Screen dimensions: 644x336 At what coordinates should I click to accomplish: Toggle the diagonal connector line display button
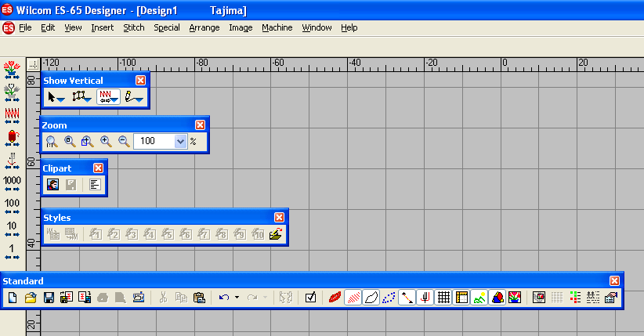tap(407, 298)
